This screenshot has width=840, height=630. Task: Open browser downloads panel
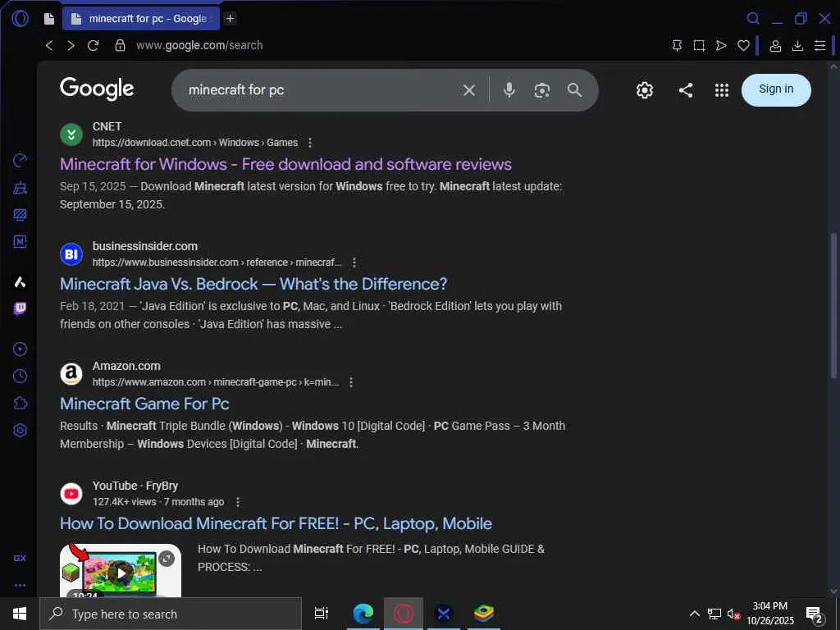[x=797, y=46]
